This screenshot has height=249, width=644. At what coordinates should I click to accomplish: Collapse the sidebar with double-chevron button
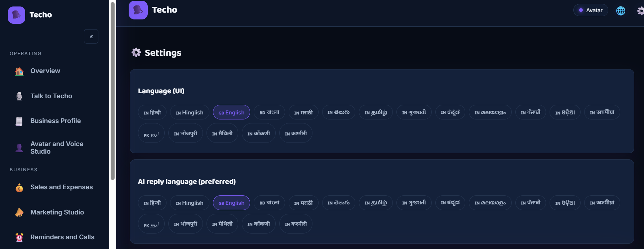[91, 36]
